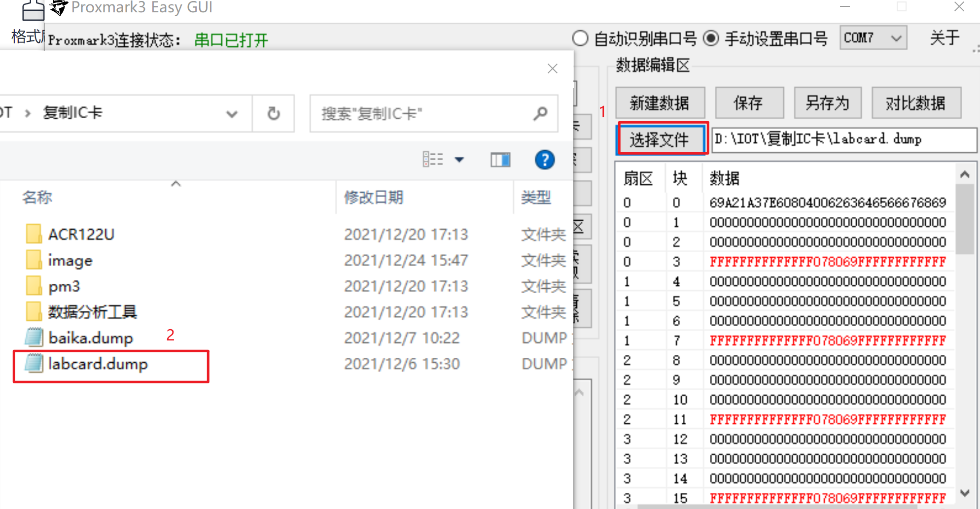Click the magnifier icon in the search box
Screen dimensions: 980x509
(x=540, y=114)
